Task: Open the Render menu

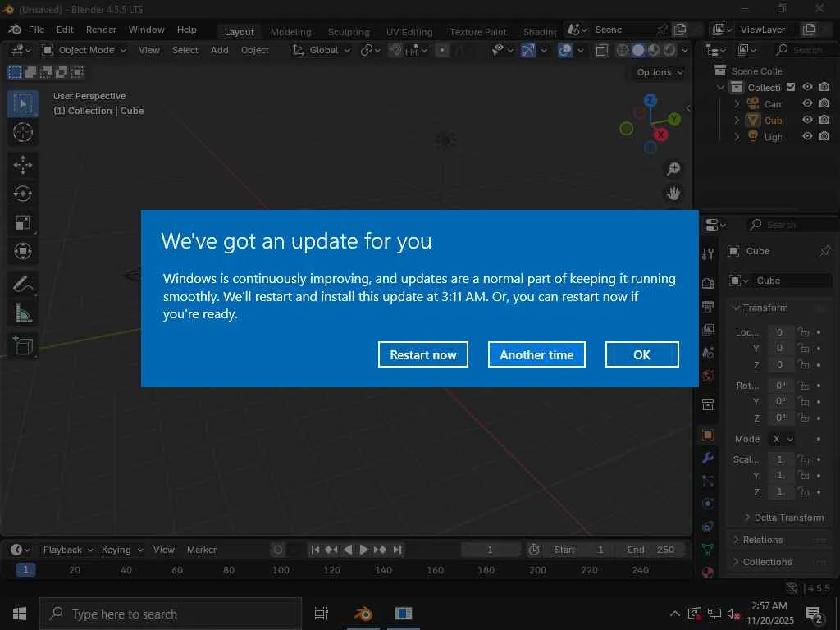Action: pos(101,30)
